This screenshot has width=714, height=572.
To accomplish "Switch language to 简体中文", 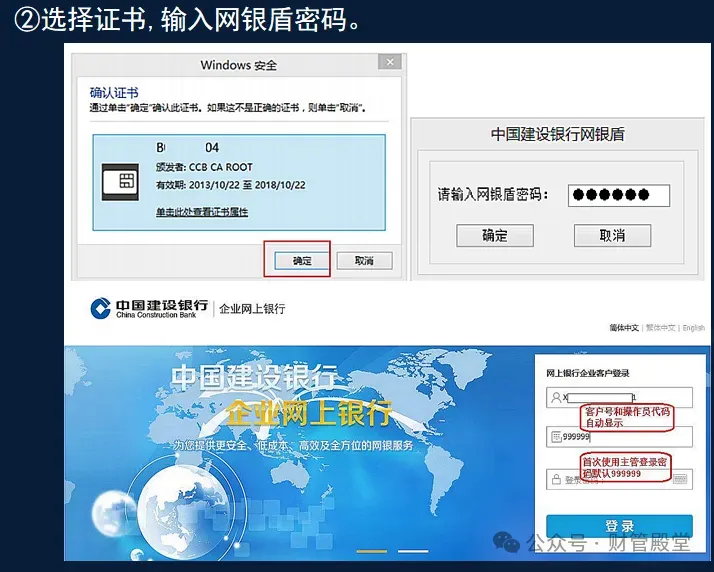I will click(x=624, y=328).
